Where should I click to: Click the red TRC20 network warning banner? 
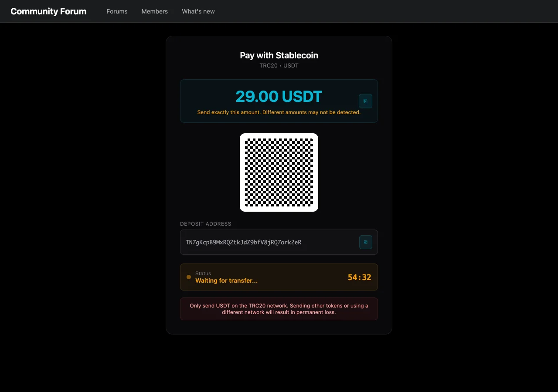click(279, 309)
